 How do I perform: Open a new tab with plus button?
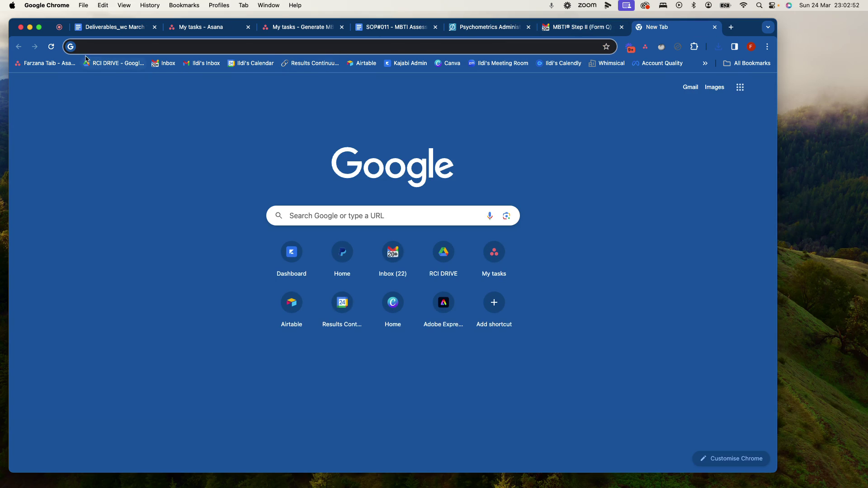(731, 27)
